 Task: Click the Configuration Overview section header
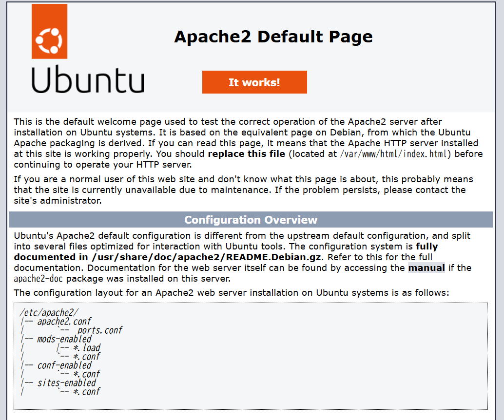(x=251, y=220)
